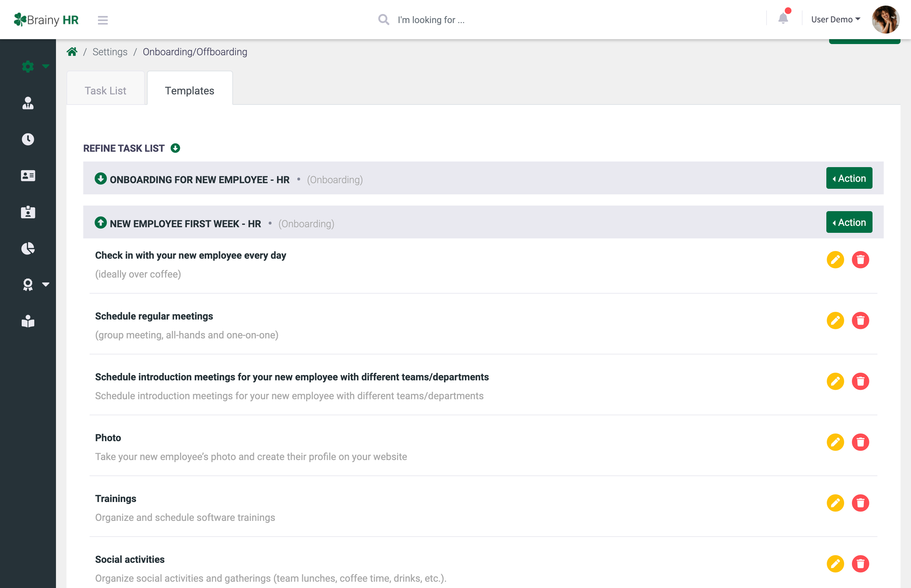Open Action menu for Onboarding For New Employee

tap(849, 178)
